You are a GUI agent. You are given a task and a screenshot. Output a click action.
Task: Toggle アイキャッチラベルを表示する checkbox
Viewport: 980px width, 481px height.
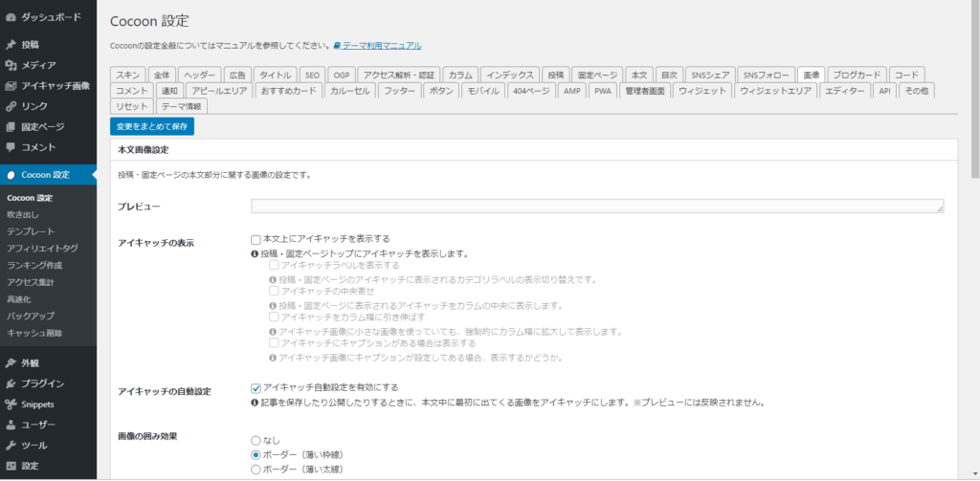pyautogui.click(x=273, y=265)
